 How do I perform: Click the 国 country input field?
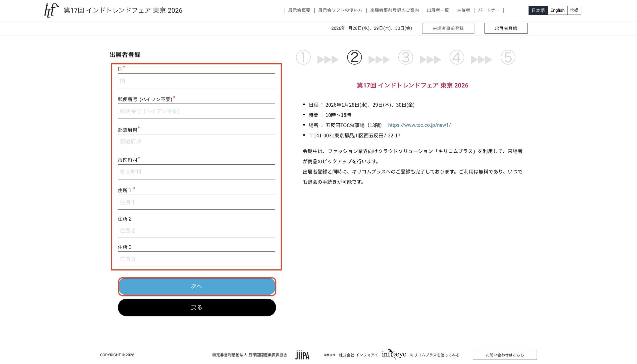click(x=196, y=81)
